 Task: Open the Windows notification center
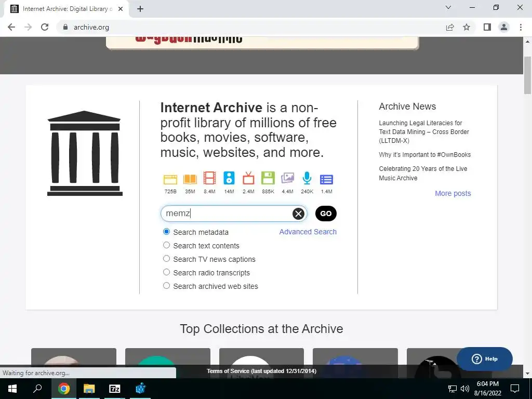point(515,389)
